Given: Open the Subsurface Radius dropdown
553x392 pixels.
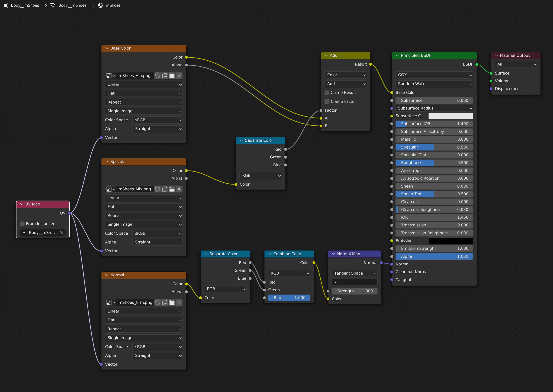Looking at the screenshot, I should pyautogui.click(x=434, y=108).
